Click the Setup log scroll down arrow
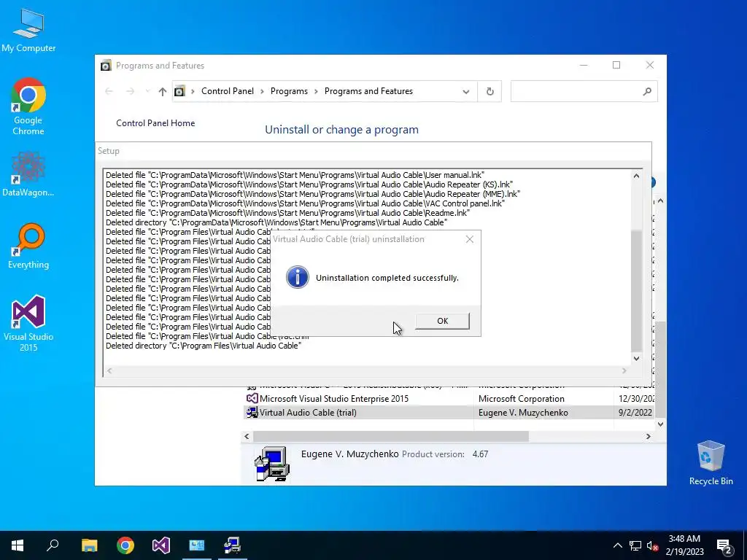Viewport: 747px width, 560px height. click(x=636, y=359)
